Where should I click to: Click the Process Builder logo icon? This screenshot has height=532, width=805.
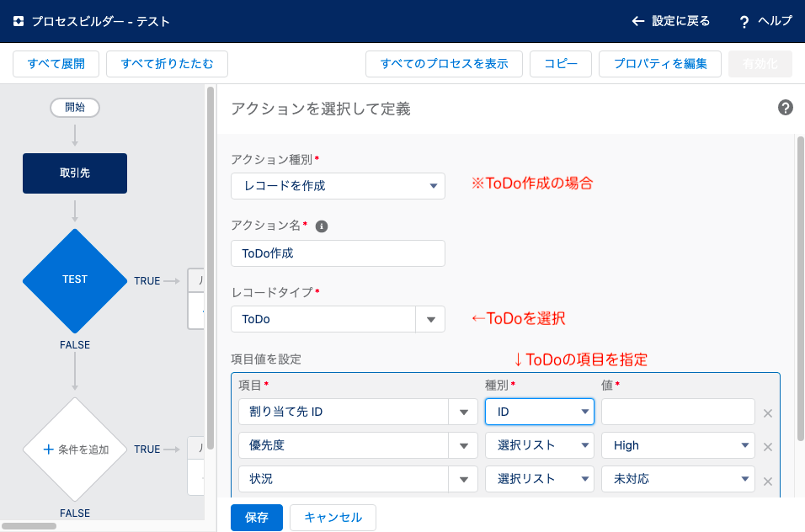pyautogui.click(x=19, y=21)
